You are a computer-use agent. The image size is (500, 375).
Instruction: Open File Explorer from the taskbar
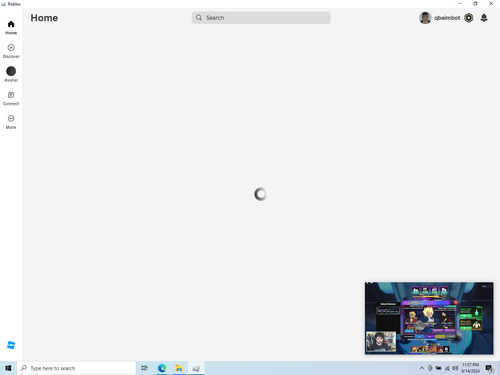click(x=179, y=368)
